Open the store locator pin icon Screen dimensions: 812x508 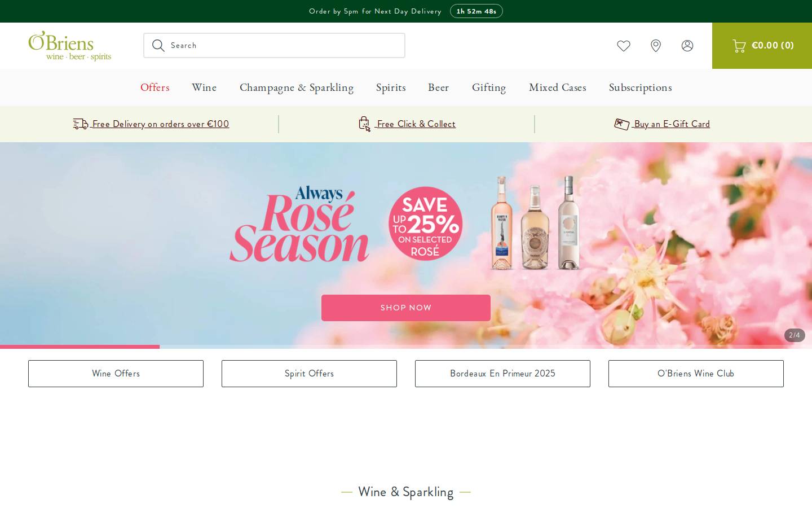(x=656, y=46)
